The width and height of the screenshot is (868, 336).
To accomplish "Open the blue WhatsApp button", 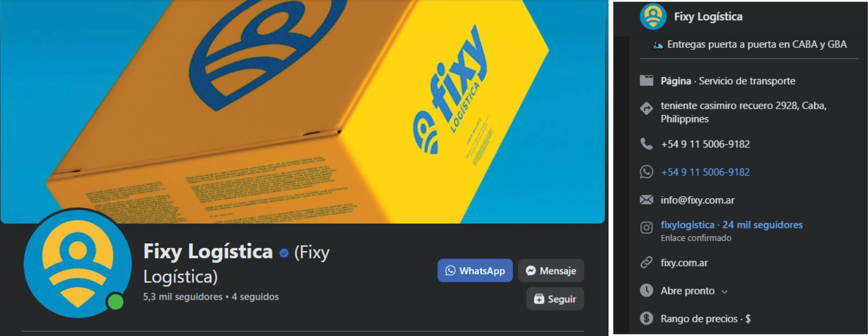I will click(475, 271).
